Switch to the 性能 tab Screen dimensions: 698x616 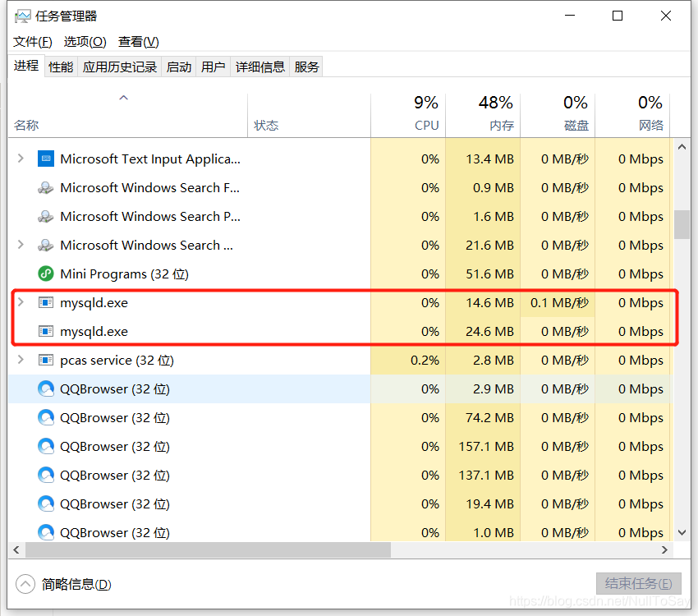click(x=61, y=67)
